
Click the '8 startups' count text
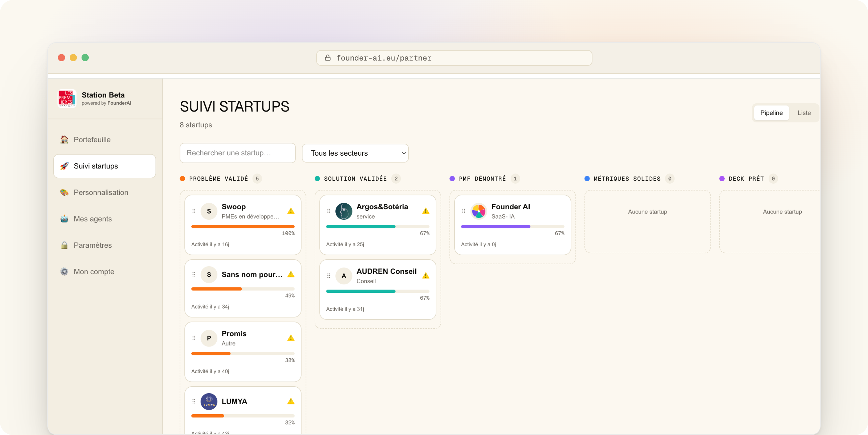click(196, 125)
